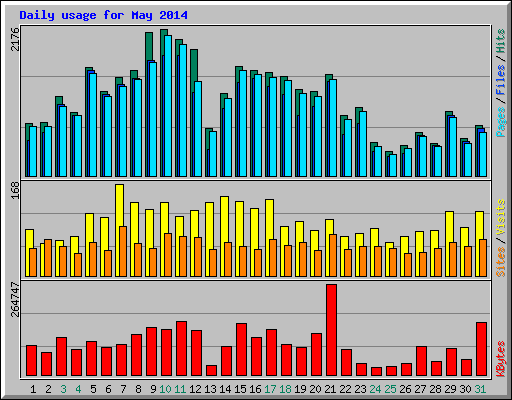Viewport: 512px width, 400px height.
Task: Click the red KBytes bar for day 24
Action: tap(376, 372)
